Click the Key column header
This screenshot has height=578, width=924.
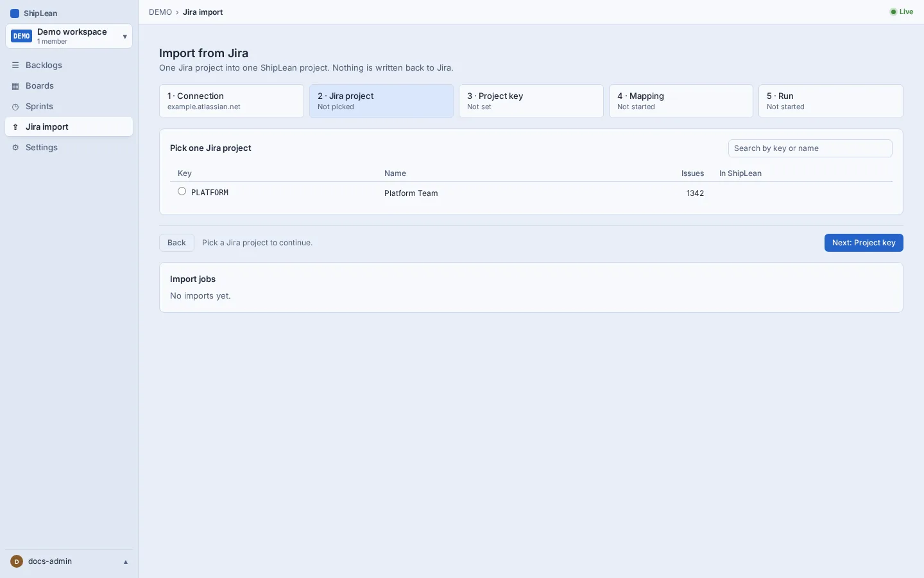185,173
